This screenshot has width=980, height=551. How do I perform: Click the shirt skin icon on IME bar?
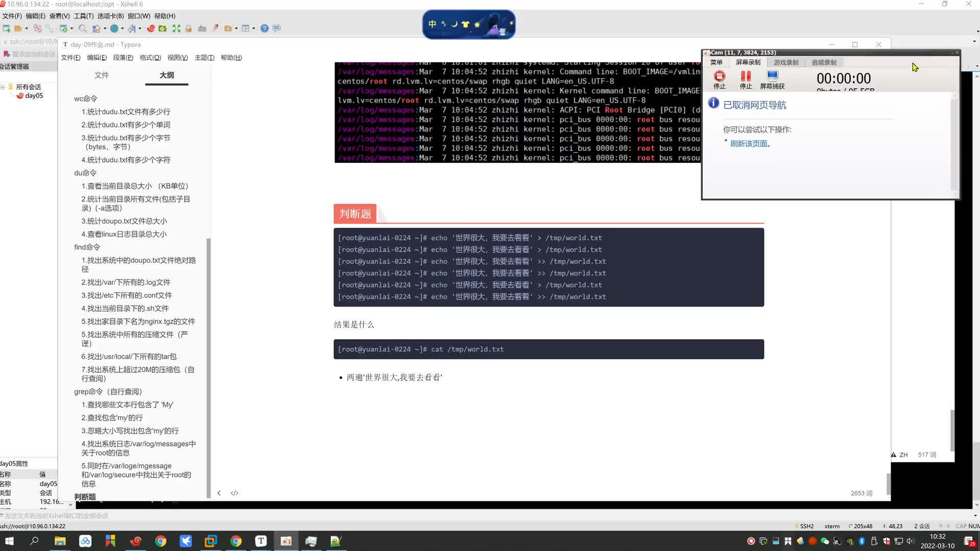pyautogui.click(x=465, y=24)
